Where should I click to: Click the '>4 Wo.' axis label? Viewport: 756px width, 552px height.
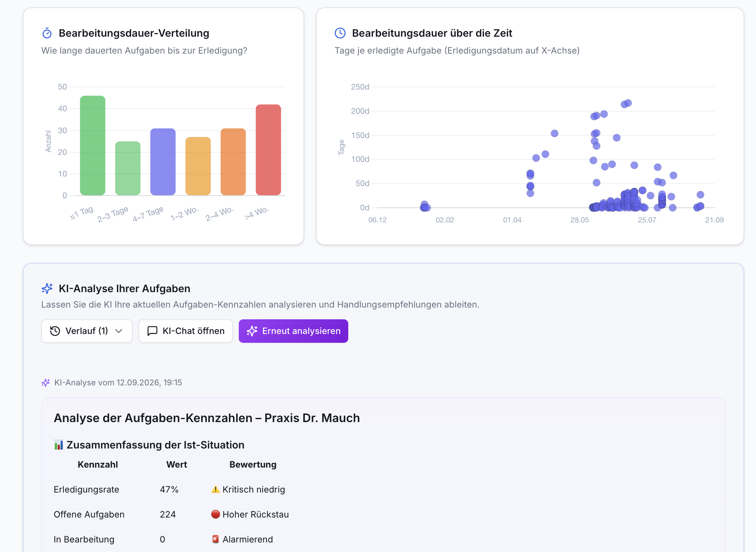[x=257, y=213]
